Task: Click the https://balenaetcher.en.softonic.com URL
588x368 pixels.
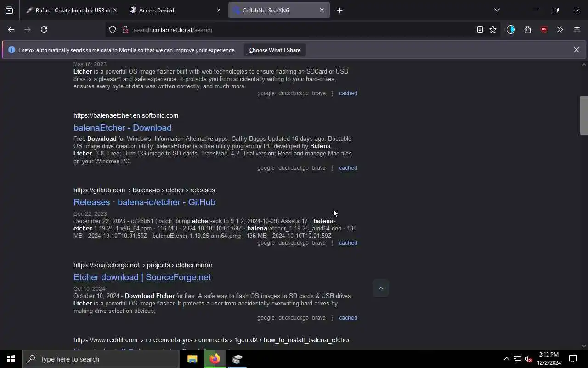Action: tap(126, 115)
